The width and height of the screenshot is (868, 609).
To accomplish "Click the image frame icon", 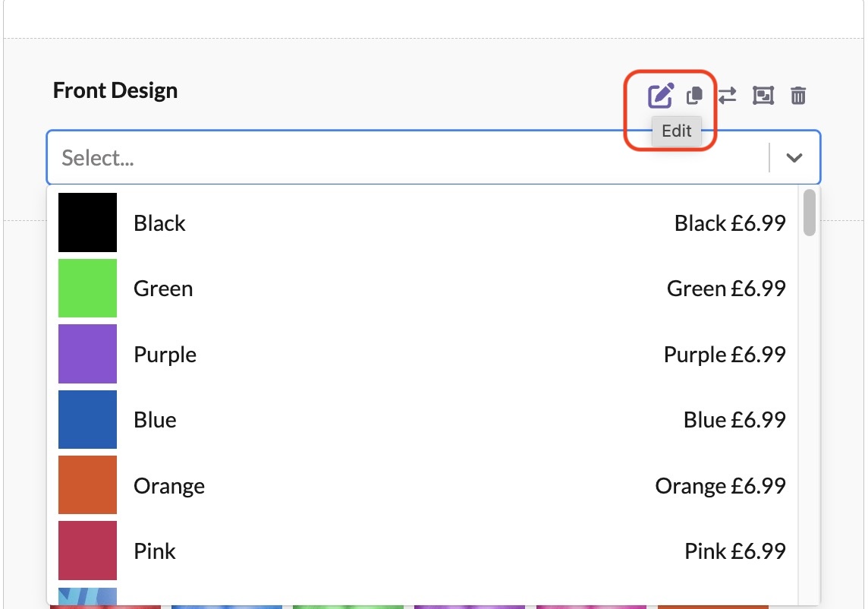I will [x=763, y=96].
